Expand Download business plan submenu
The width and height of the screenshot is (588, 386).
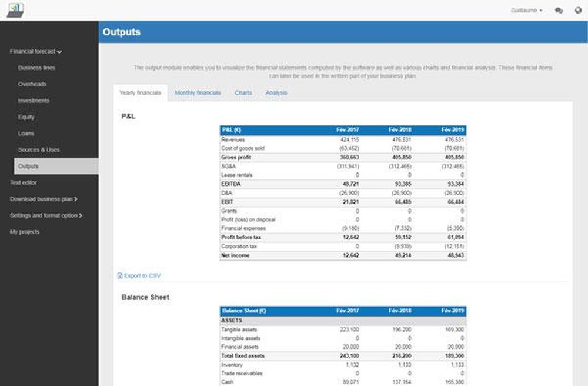click(44, 199)
